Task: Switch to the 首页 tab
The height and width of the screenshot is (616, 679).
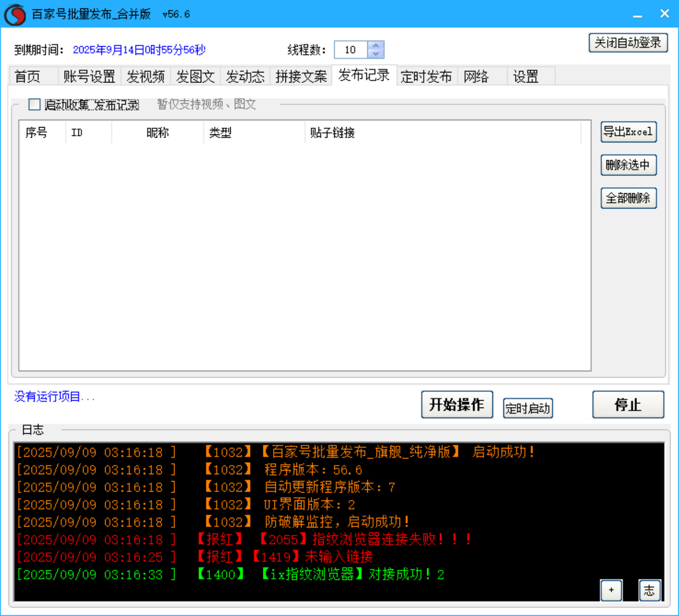Action: click(x=27, y=77)
